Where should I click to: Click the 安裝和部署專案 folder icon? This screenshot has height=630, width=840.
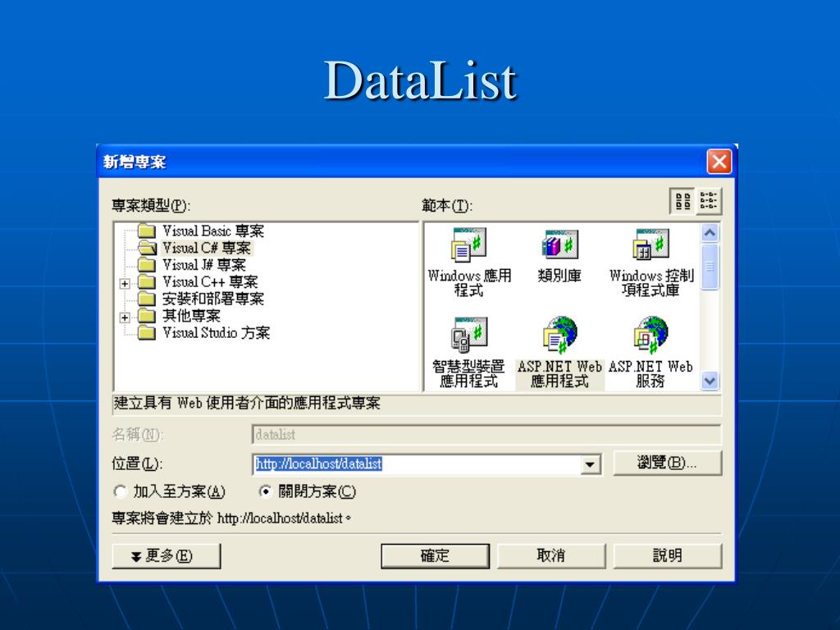(x=146, y=299)
